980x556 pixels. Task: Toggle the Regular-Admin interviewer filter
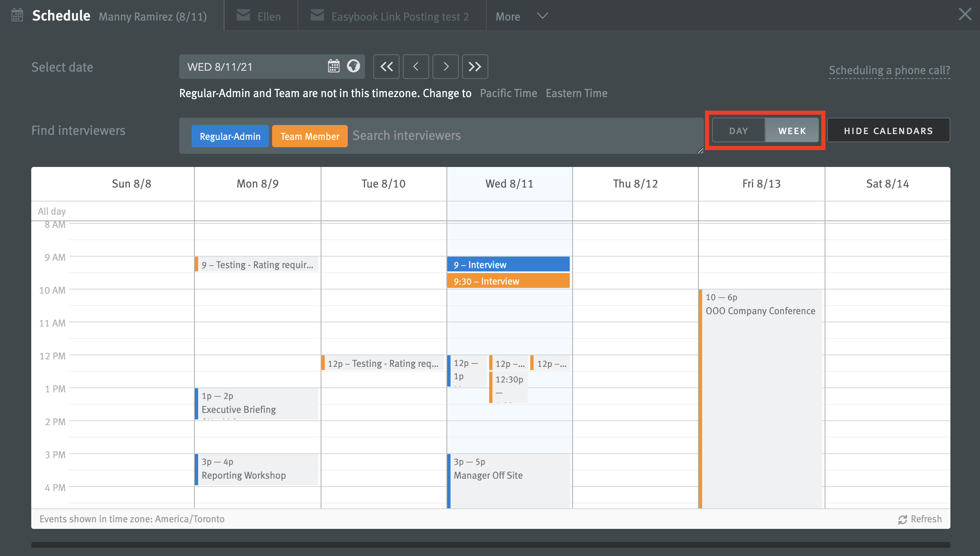click(229, 136)
